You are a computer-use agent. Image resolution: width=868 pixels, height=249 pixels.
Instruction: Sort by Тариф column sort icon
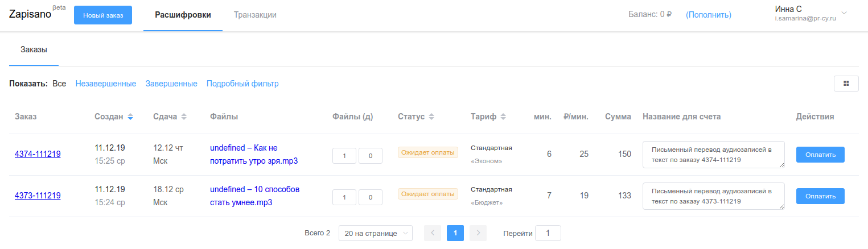pyautogui.click(x=503, y=117)
